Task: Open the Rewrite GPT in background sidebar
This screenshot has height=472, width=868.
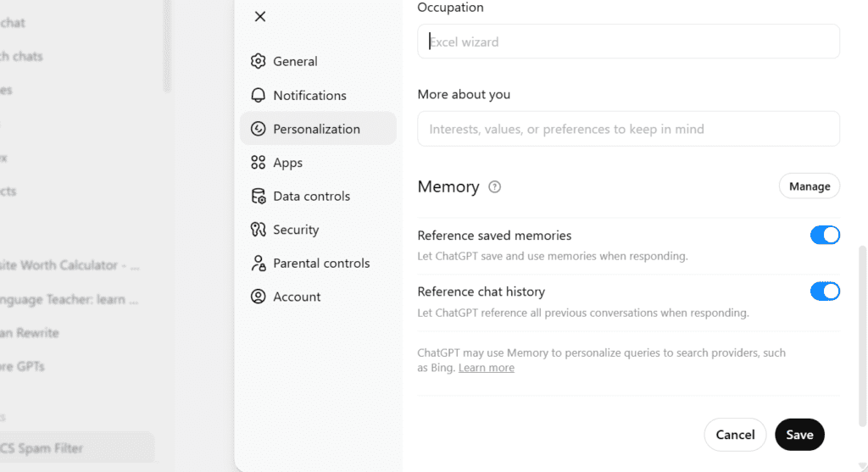Action: point(31,333)
